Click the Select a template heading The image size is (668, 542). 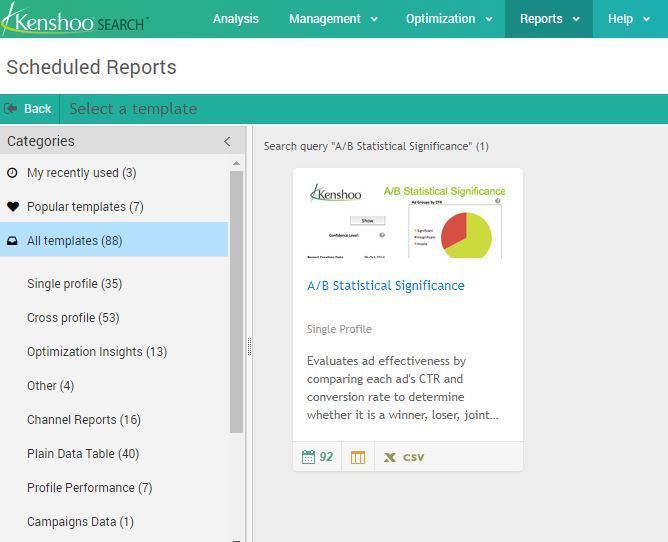click(133, 109)
